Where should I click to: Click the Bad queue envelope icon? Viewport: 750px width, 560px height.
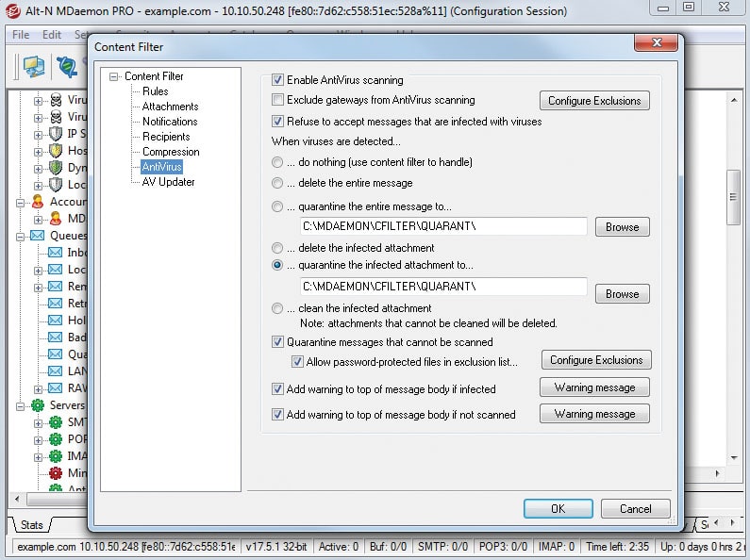point(56,338)
